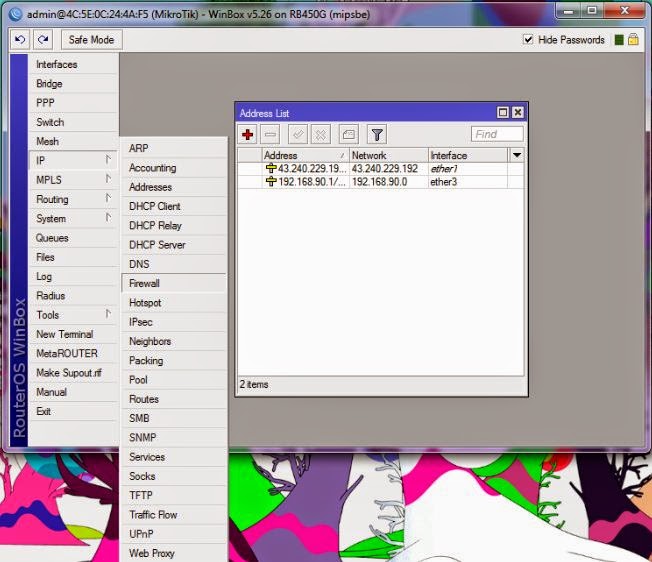The image size is (652, 562).
Task: Open the columns dropdown arrow in Address List
Action: pos(516,155)
